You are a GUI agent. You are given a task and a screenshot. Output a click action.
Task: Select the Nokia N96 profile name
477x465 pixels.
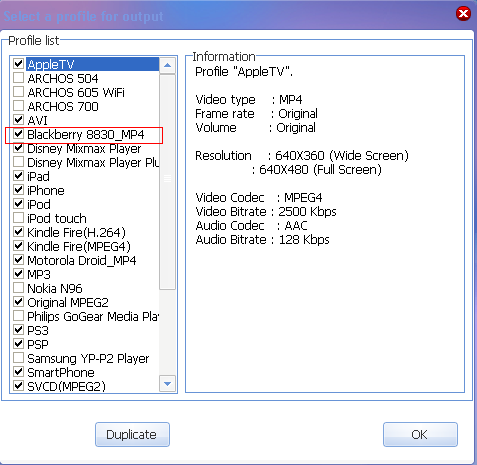click(x=55, y=289)
